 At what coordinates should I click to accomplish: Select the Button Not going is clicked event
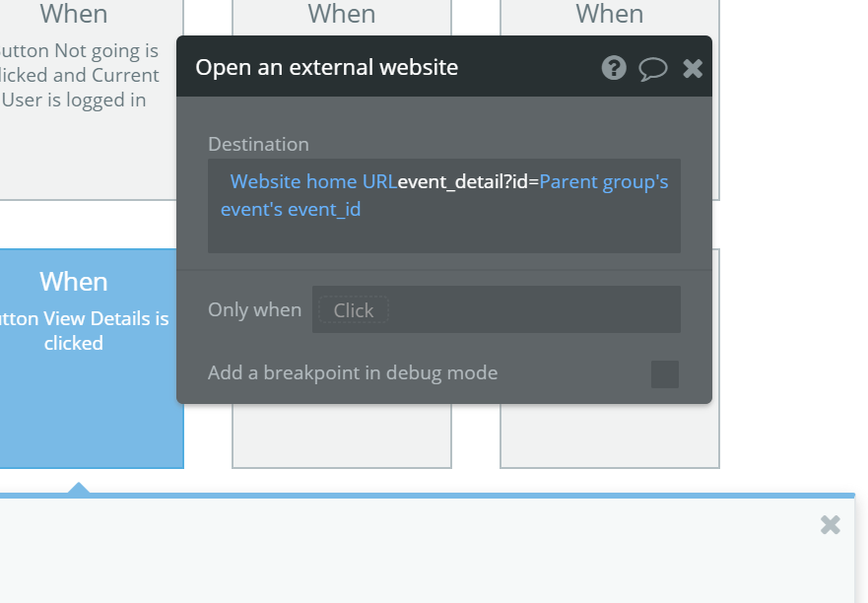click(x=89, y=100)
